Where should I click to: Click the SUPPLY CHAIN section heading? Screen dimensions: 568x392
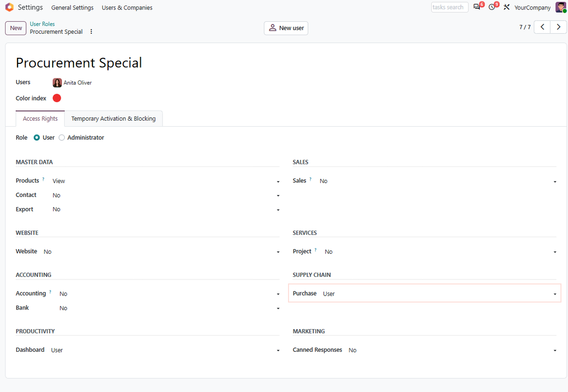(x=312, y=274)
